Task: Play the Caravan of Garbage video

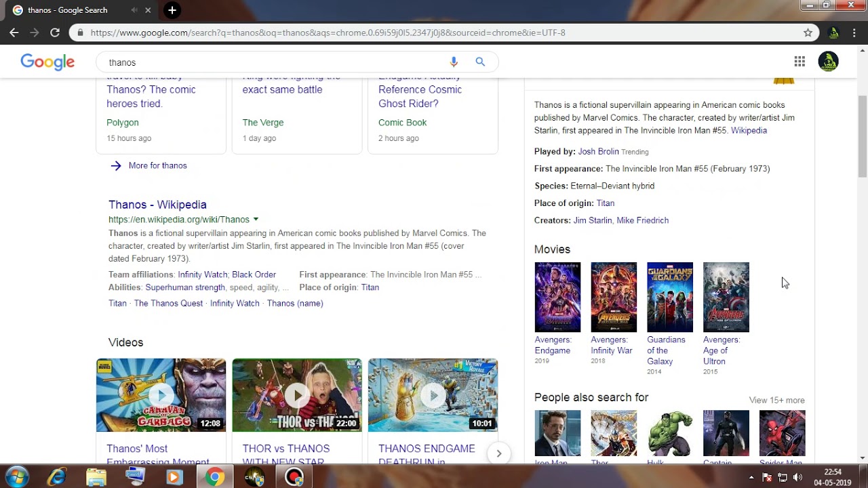Action: (x=161, y=395)
